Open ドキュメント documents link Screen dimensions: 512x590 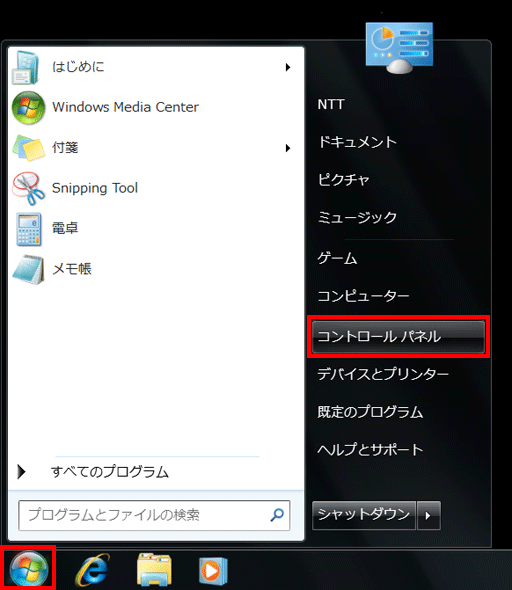pos(357,142)
